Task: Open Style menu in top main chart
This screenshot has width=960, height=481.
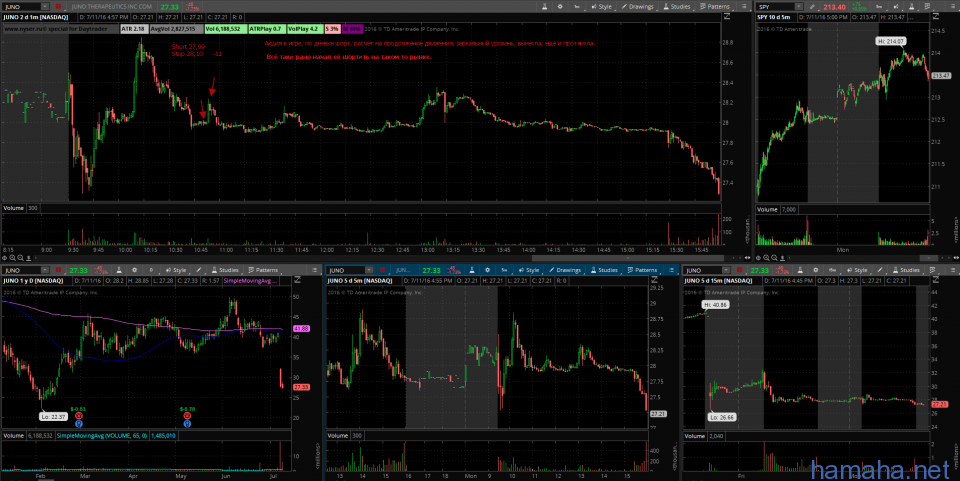Action: pos(601,7)
